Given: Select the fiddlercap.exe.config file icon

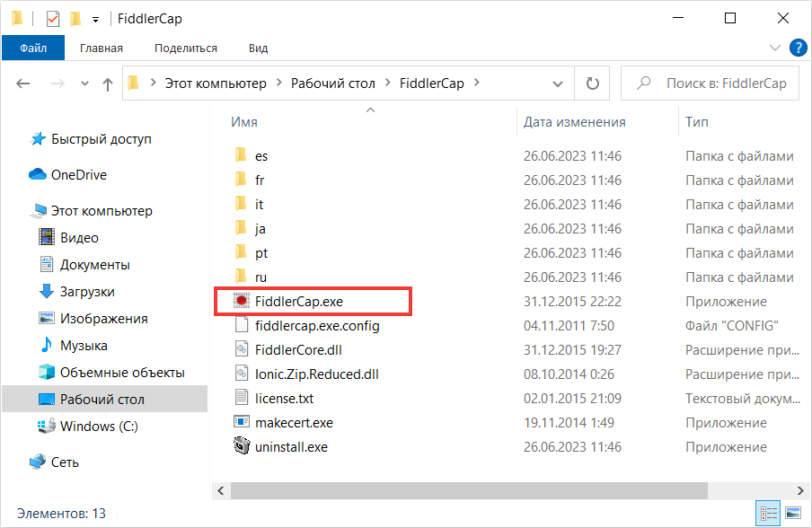Looking at the screenshot, I should point(242,325).
